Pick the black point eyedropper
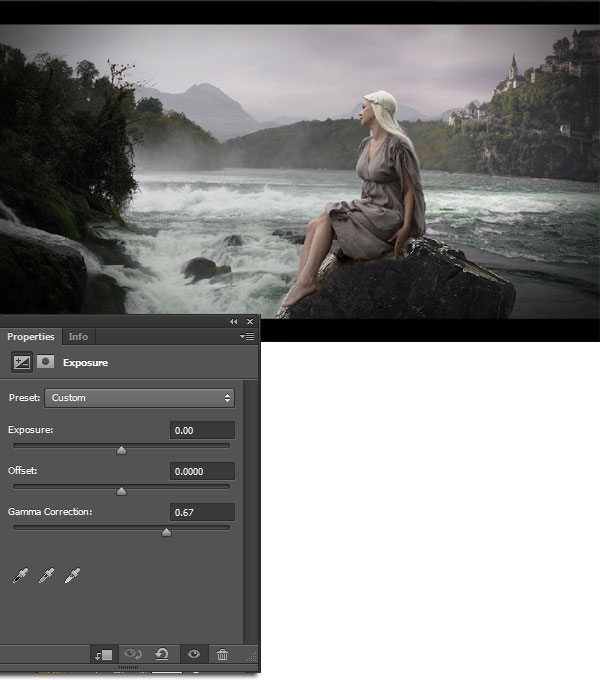Viewport: 600px width, 680px height. pyautogui.click(x=20, y=575)
